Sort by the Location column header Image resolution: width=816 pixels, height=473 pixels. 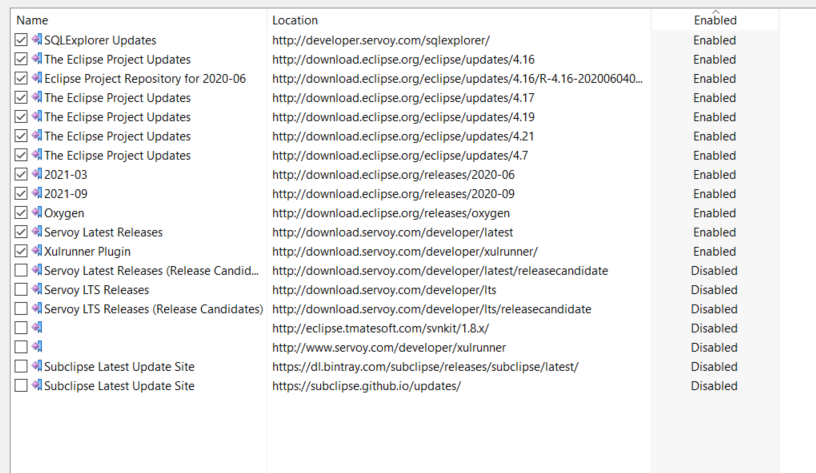tap(459, 20)
